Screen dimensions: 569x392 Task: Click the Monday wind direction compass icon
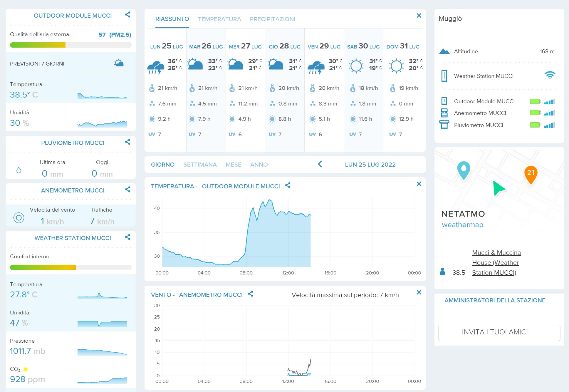[152, 88]
